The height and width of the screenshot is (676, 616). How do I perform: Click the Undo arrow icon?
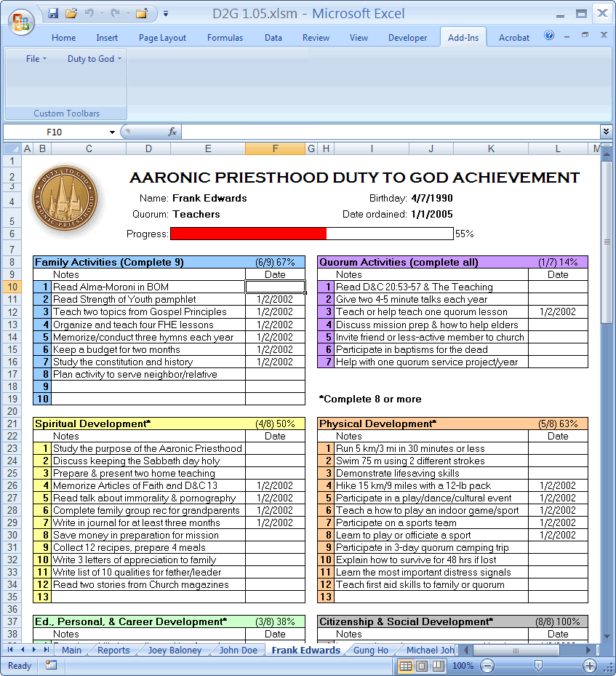89,13
